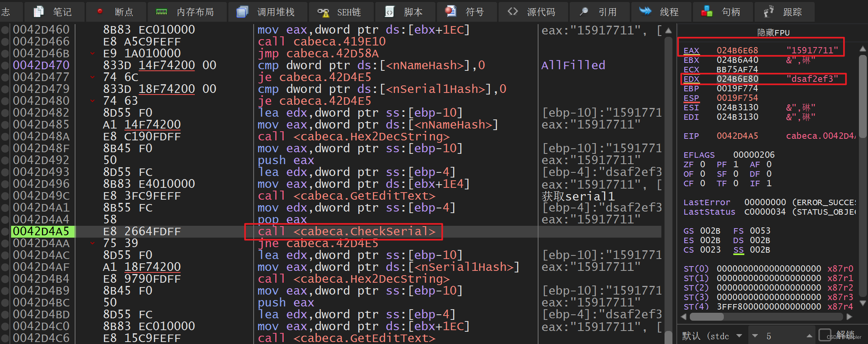Toggle breakpoint dot at address 0042D48A
Viewport: 868px width, 344px height.
point(5,136)
